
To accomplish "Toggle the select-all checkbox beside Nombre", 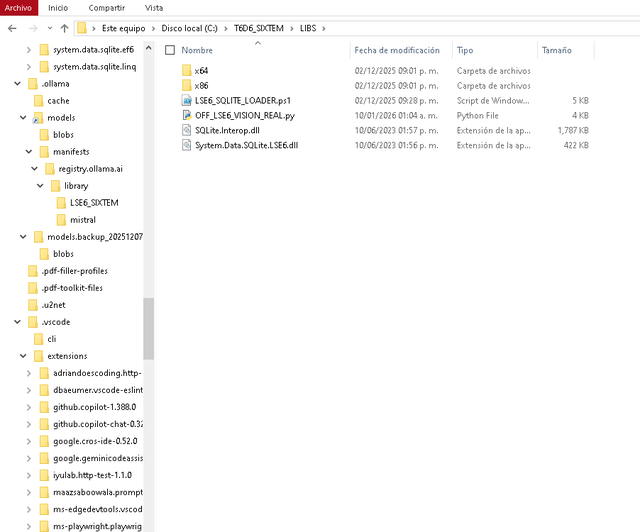I will click(170, 50).
